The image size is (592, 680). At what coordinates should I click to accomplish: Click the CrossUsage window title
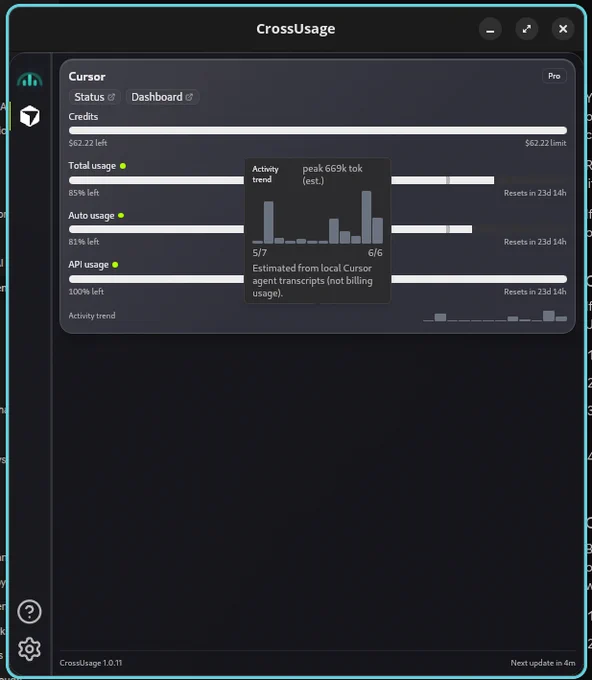click(295, 29)
